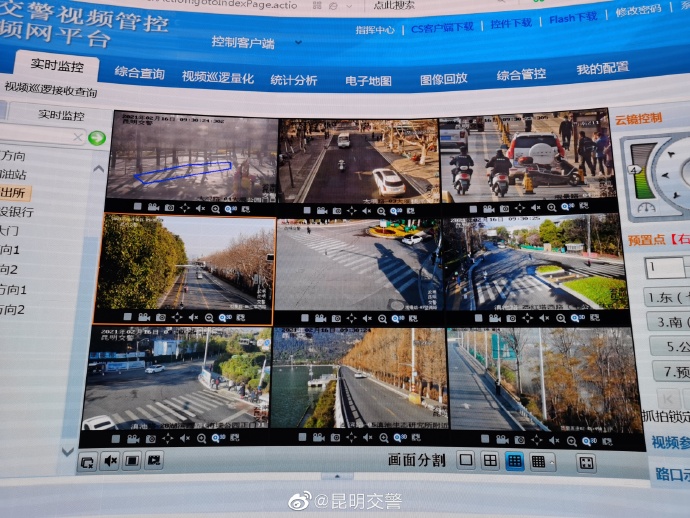The image size is (690, 518).
Task: Switch to the four-pane split layout
Action: click(490, 461)
